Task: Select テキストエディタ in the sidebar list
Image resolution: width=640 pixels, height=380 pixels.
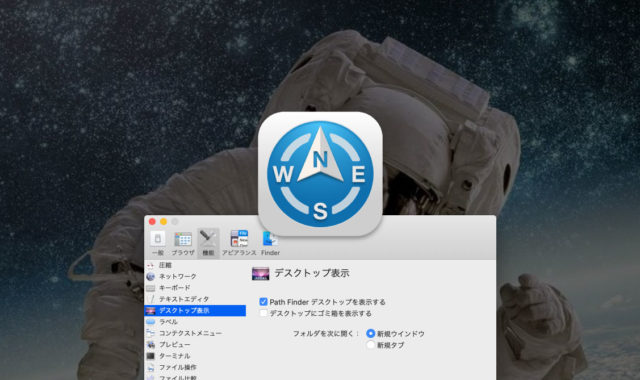Action: 195,299
